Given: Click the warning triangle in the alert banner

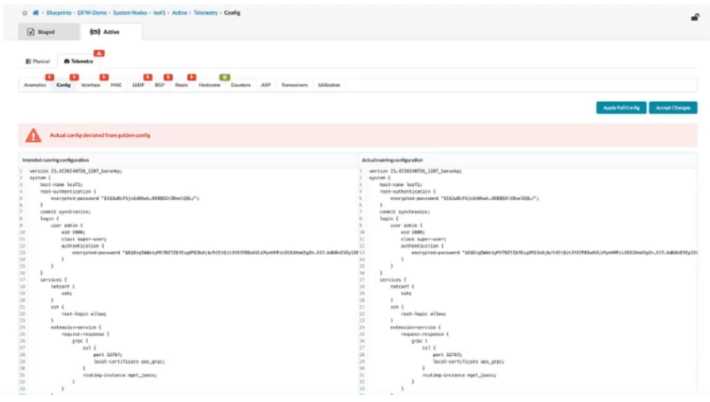Looking at the screenshot, I should [x=34, y=135].
